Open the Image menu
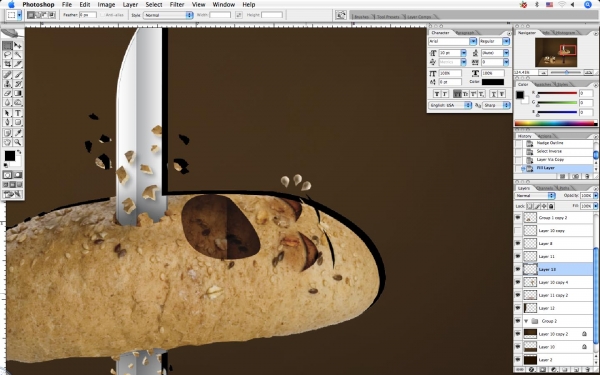Image resolution: width=600 pixels, height=375 pixels. click(x=106, y=5)
